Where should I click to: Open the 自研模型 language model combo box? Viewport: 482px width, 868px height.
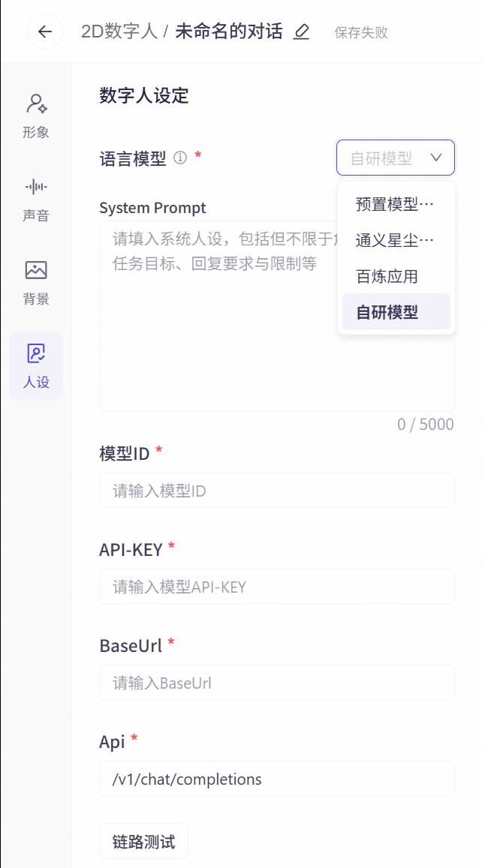396,158
